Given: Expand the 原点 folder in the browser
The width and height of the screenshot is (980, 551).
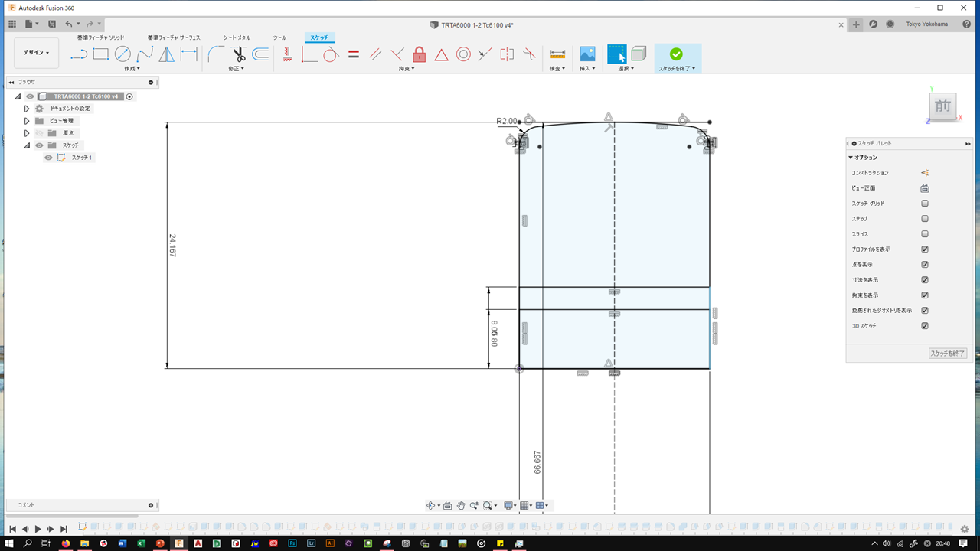Looking at the screenshot, I should click(x=27, y=133).
